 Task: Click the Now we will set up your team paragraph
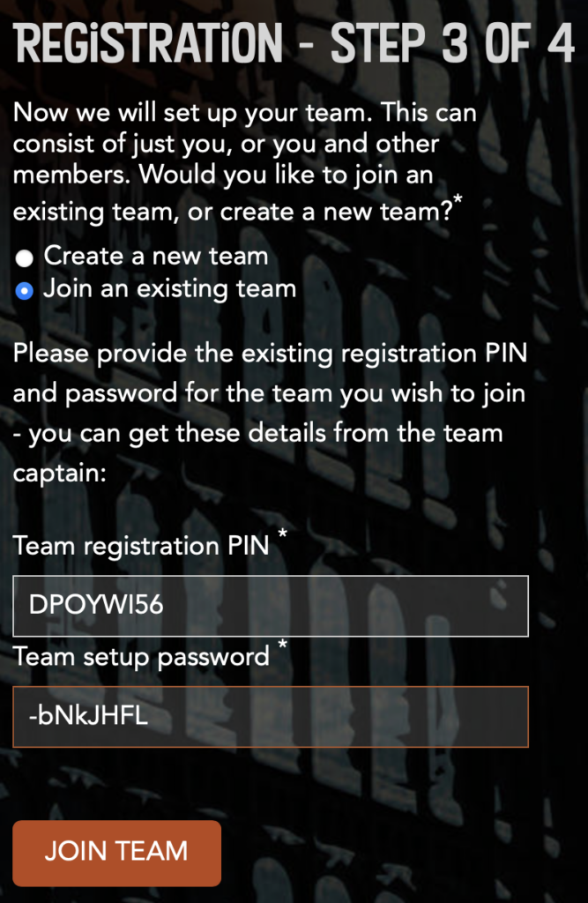coord(245,162)
